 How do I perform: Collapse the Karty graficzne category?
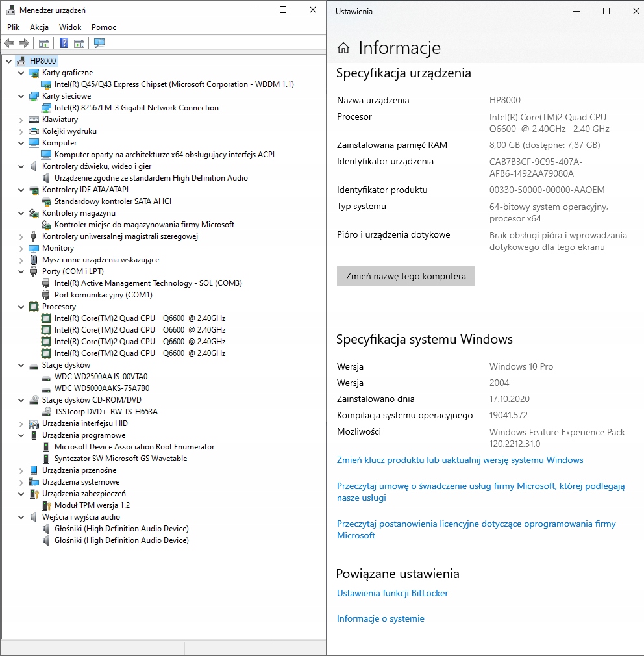pos(21,73)
